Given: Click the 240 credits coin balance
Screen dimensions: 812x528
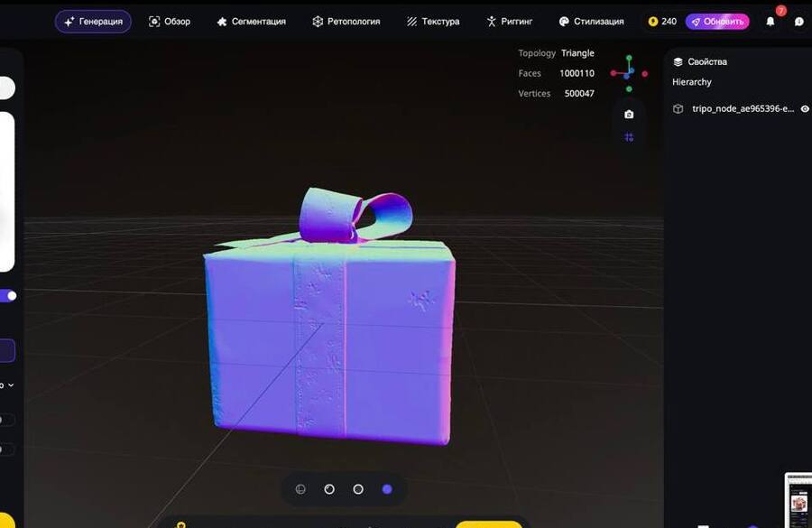Looking at the screenshot, I should point(662,22).
